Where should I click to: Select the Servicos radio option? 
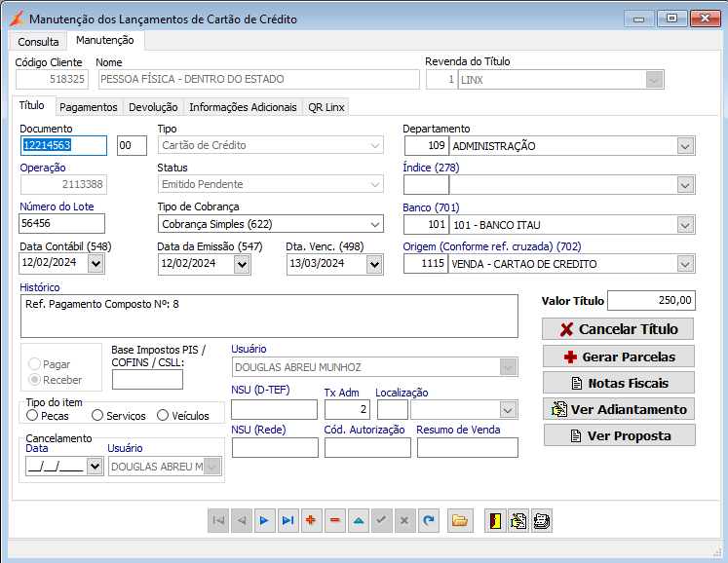pyautogui.click(x=97, y=416)
